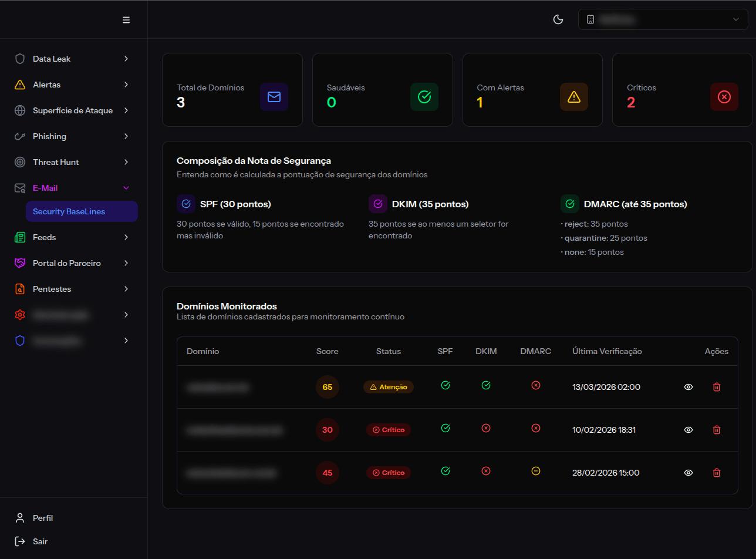Open the Phishing section icon
756x559 pixels.
(20, 136)
